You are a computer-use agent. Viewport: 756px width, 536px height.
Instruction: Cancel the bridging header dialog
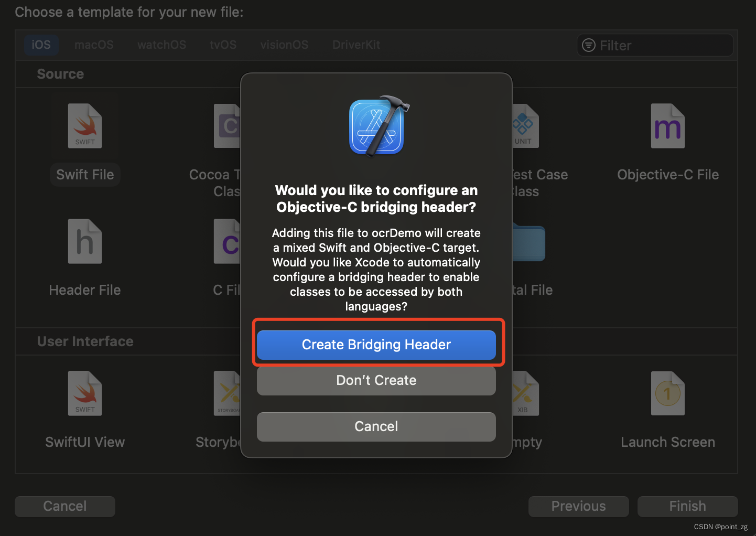[x=376, y=426]
